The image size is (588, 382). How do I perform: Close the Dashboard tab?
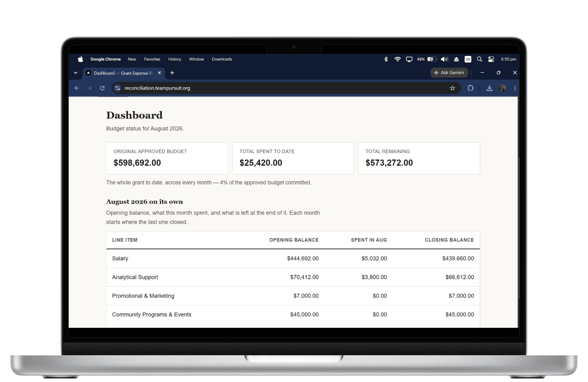pyautogui.click(x=159, y=73)
